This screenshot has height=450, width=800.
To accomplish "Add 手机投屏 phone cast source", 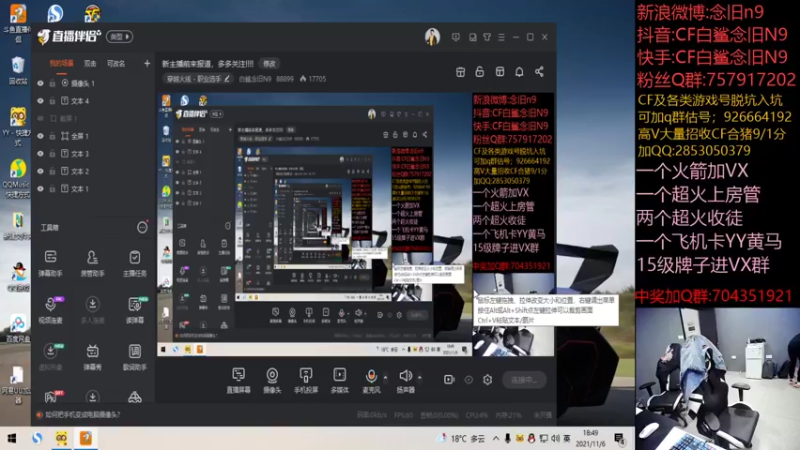I will 306,381.
